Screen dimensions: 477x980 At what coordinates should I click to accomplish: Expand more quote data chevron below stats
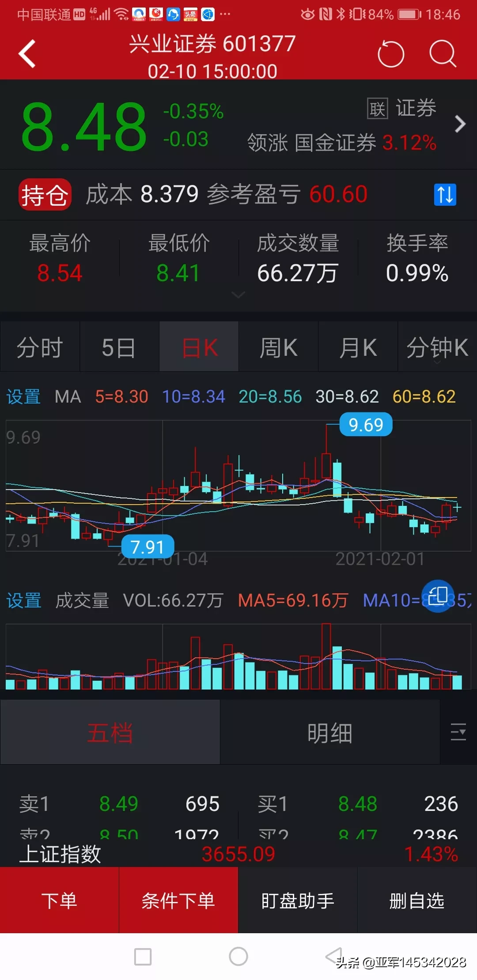pos(238,294)
